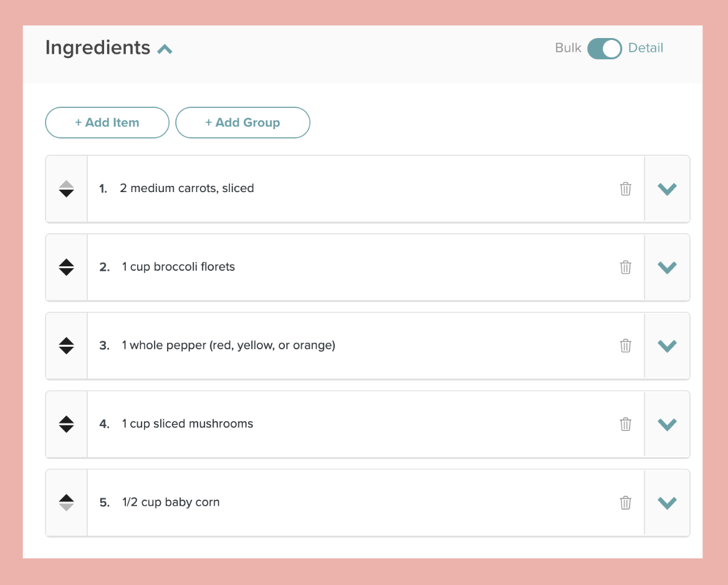
Task: Click the Bulk label near the toggle
Action: click(568, 48)
